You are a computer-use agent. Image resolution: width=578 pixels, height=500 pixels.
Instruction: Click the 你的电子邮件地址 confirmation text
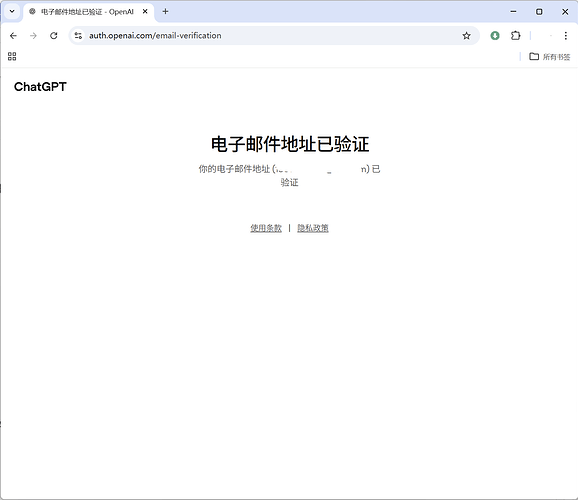(x=289, y=176)
